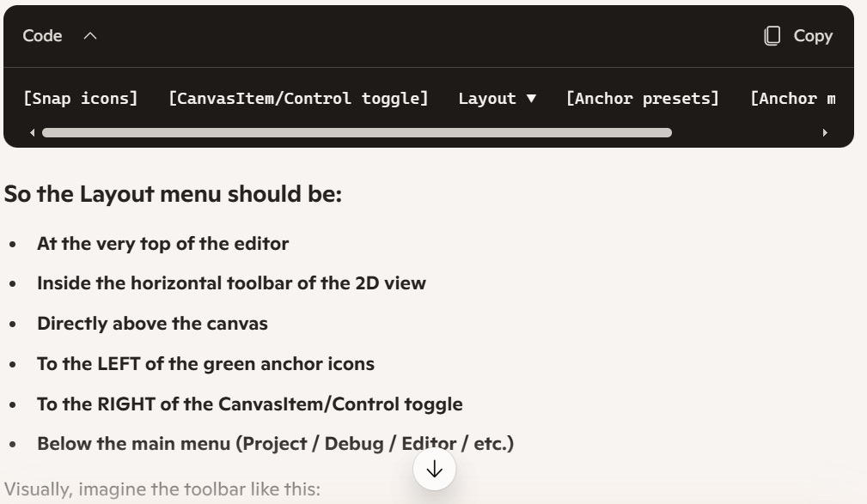Click the code block's left scroll arrow
Viewport: 867px width, 504px height.
pos(34,133)
